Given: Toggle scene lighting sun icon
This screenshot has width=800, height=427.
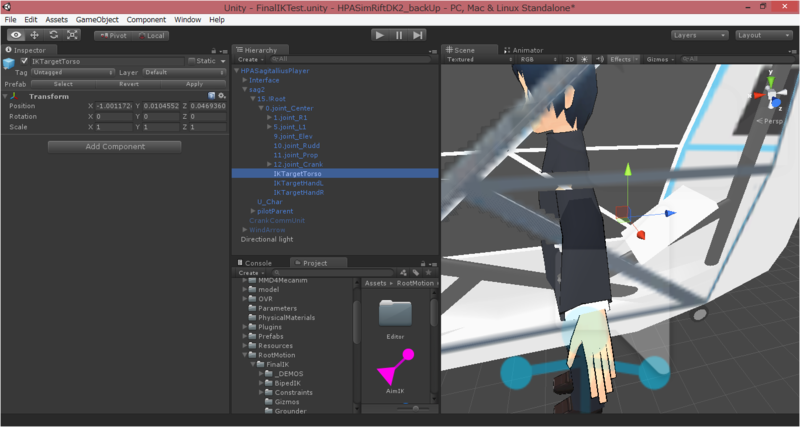Looking at the screenshot, I should [585, 59].
